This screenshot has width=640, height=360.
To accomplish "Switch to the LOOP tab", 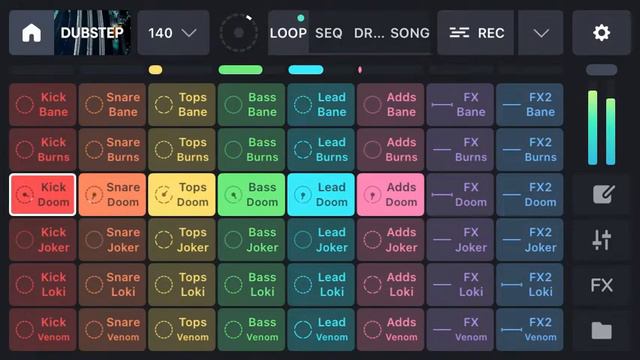I will pyautogui.click(x=288, y=33).
